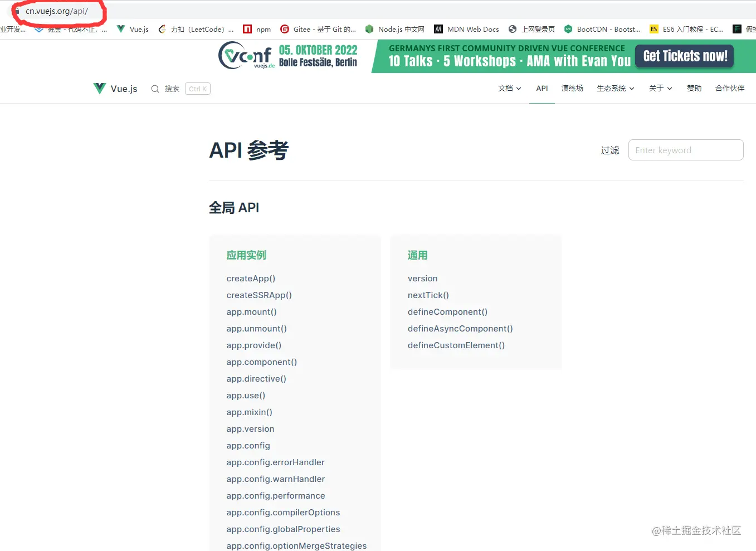Screen dimensions: 756x551
Task: Click the search magnifier icon
Action: (x=154, y=88)
